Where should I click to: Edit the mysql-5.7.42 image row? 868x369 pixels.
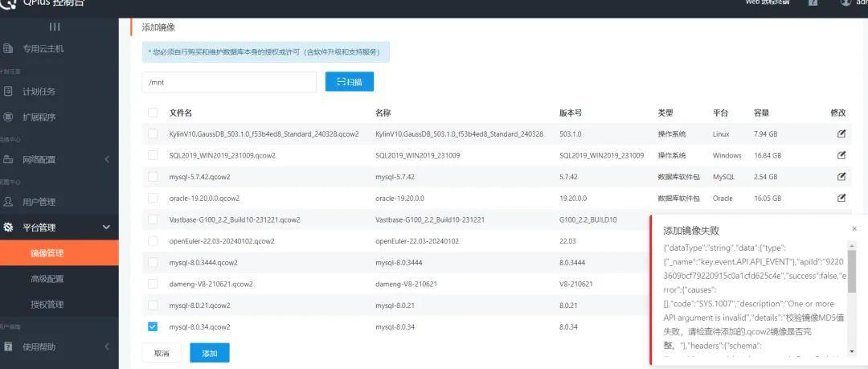click(841, 176)
